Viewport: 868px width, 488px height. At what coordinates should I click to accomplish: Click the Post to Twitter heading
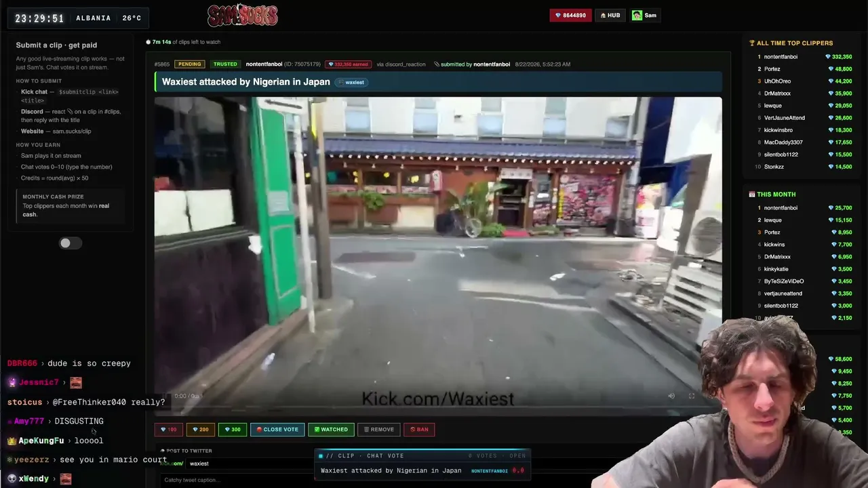(x=186, y=451)
